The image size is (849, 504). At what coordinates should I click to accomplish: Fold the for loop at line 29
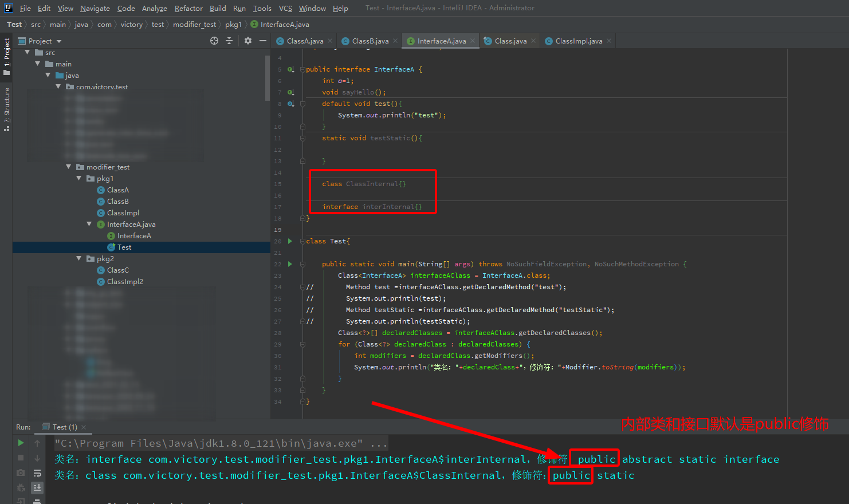[302, 344]
